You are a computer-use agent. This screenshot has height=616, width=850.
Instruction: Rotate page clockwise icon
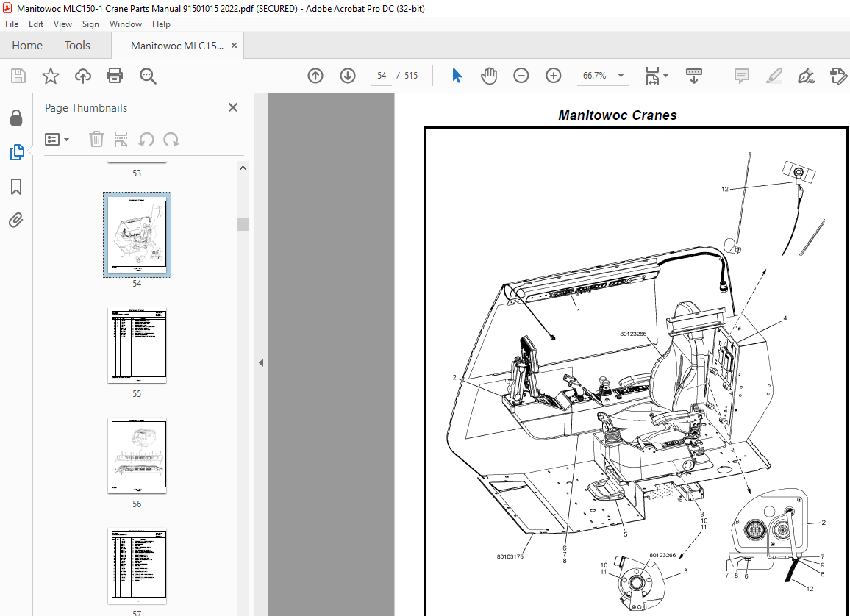point(171,139)
